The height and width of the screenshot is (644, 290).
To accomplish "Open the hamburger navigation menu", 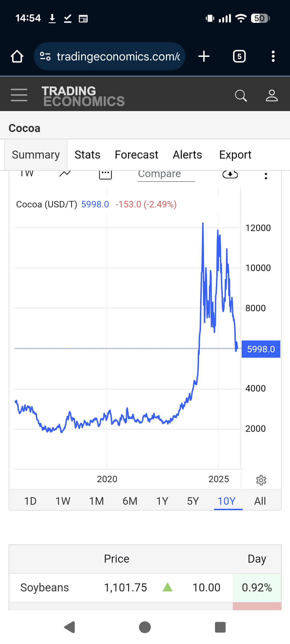I will pos(19,95).
